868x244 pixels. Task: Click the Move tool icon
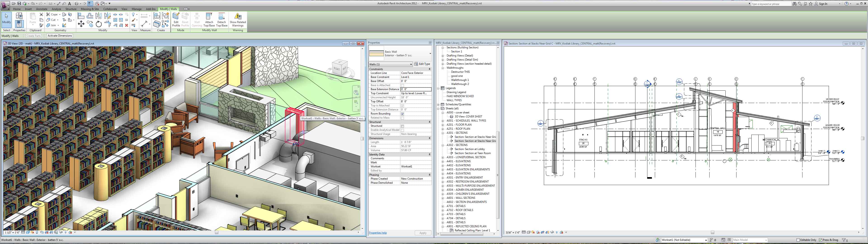(x=81, y=23)
